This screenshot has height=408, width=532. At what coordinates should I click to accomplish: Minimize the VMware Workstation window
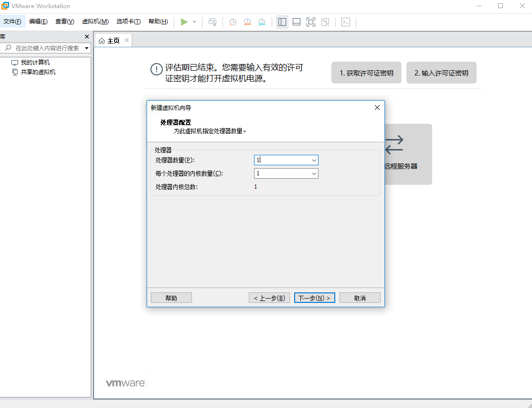pyautogui.click(x=479, y=6)
